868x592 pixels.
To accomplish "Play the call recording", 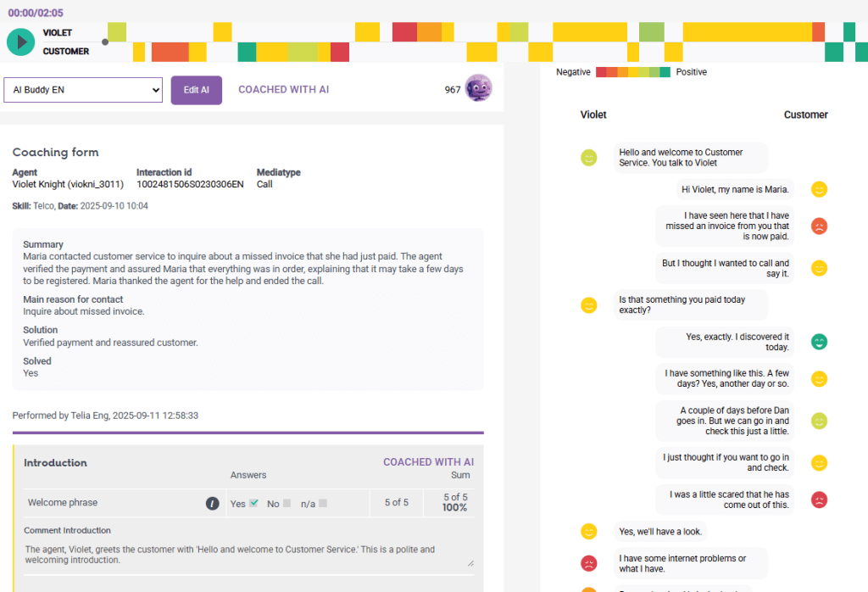I will pyautogui.click(x=20, y=41).
